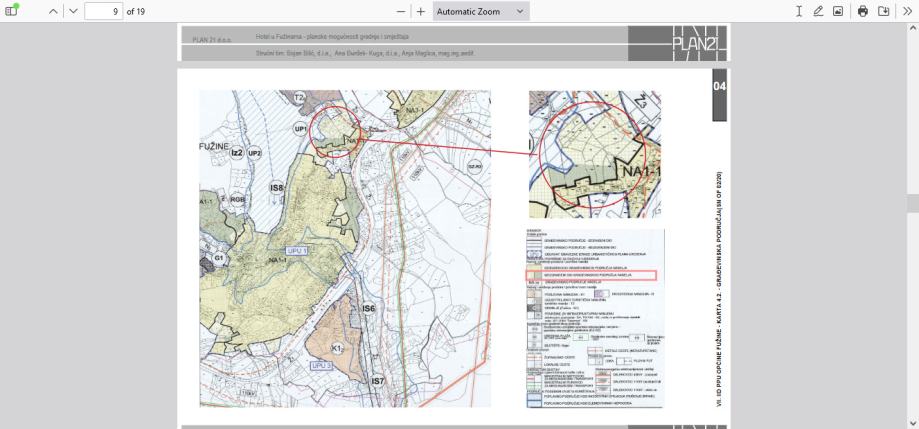919x429 pixels.
Task: Click the page number field showing 9
Action: coord(102,11)
